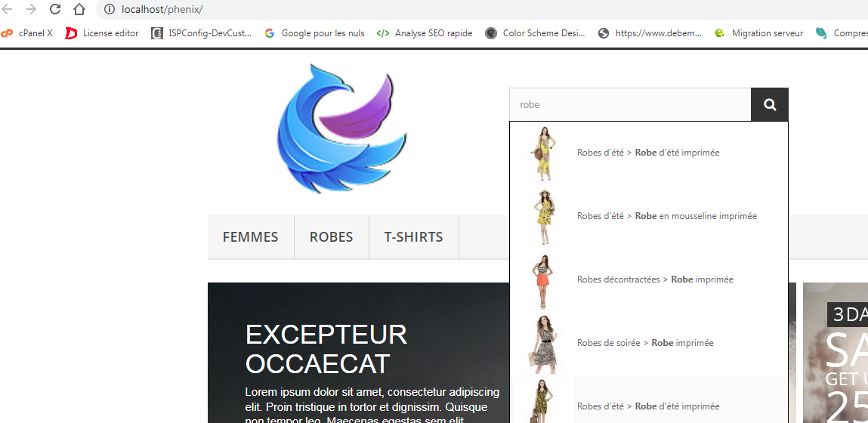868x423 pixels.
Task: Open the debem bookmark with globe icon
Action: pyautogui.click(x=650, y=33)
